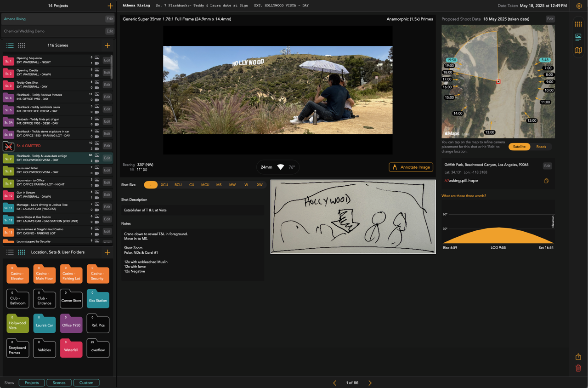Open Sc. 1 Opening Sequence folder icon
588x388 pixels.
coord(8,61)
